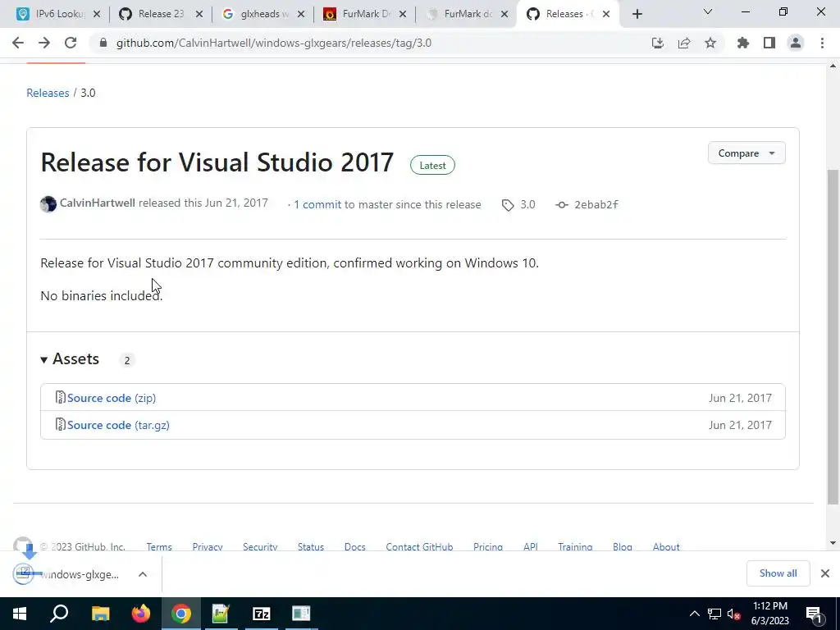Open the Chrome extensions puzzle icon
This screenshot has width=840, height=630.
click(x=742, y=43)
